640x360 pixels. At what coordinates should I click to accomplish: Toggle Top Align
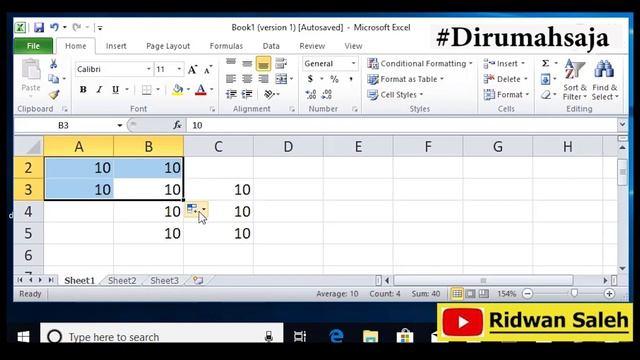[x=231, y=63]
